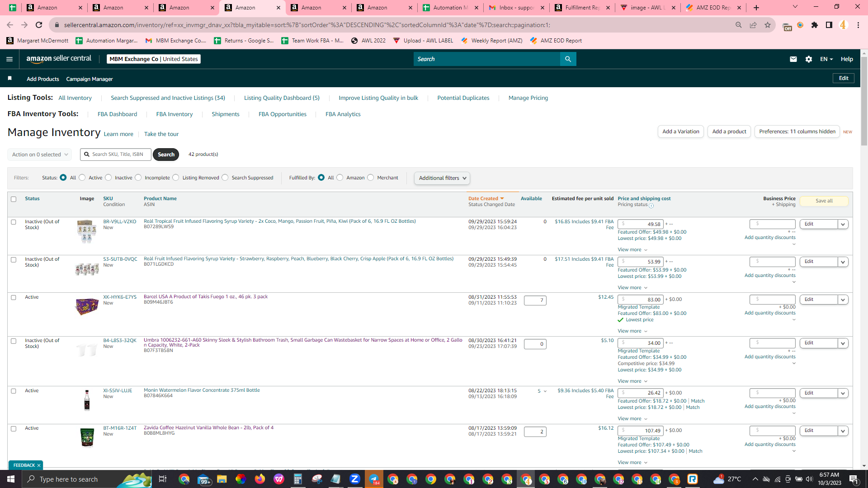Screen dimensions: 868x488
Task: Click the Amazon Seller Central logo
Action: tap(59, 59)
